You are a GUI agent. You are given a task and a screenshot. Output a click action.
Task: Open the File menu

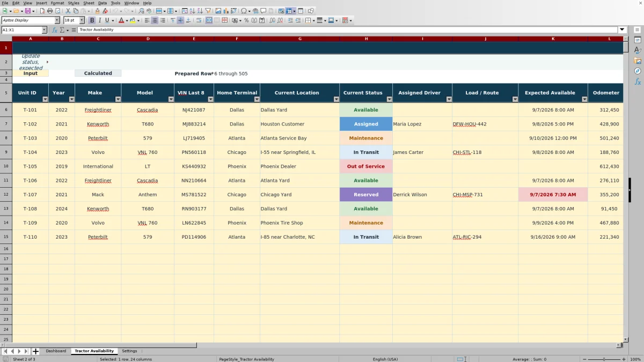[5, 3]
